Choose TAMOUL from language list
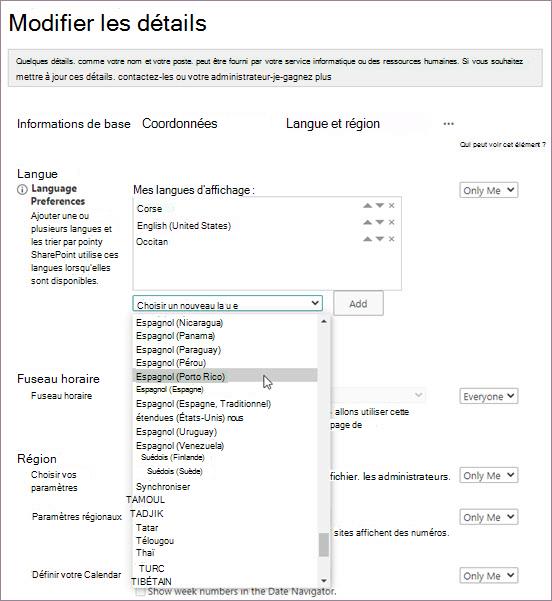552x601 pixels. [146, 499]
